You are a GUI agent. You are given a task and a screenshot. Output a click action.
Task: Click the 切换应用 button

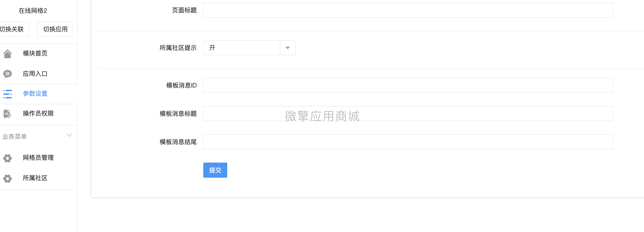click(x=55, y=29)
